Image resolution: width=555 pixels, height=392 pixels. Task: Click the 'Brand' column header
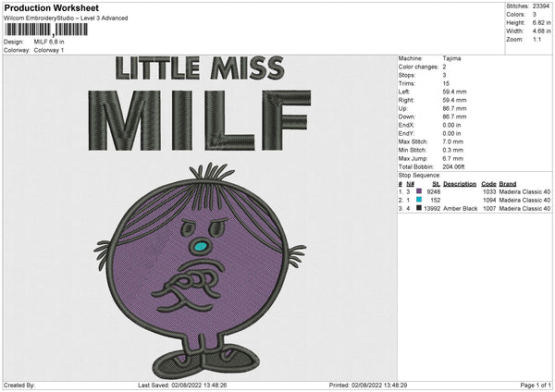[x=508, y=184]
